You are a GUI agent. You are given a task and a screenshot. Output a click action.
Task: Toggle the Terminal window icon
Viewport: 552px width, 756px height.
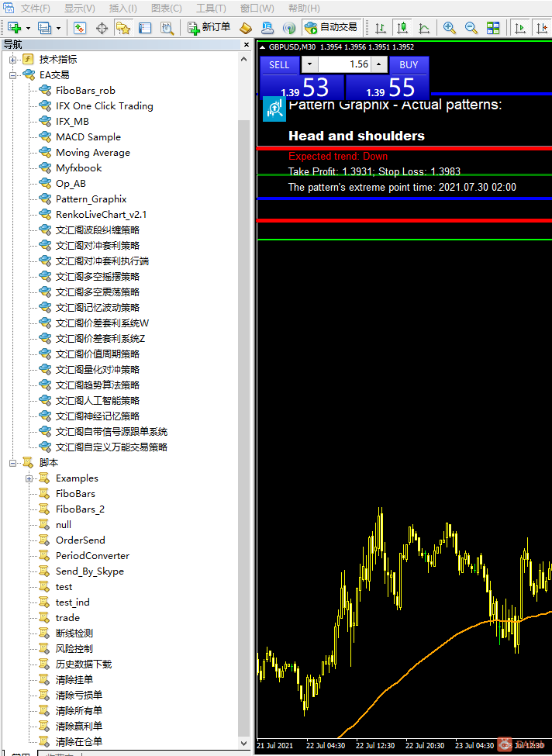(145, 28)
